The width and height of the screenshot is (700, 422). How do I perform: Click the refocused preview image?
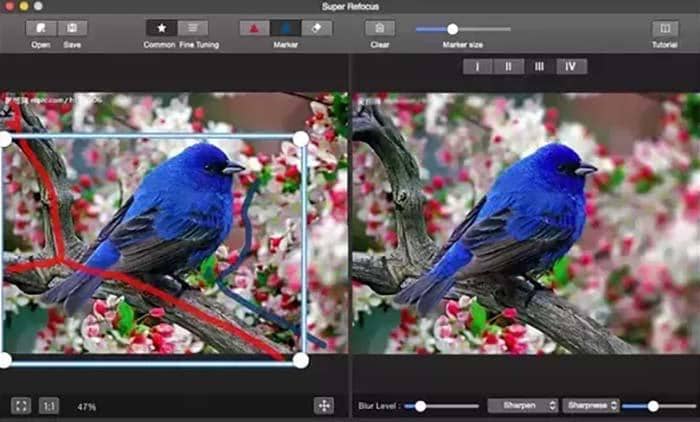(526, 223)
